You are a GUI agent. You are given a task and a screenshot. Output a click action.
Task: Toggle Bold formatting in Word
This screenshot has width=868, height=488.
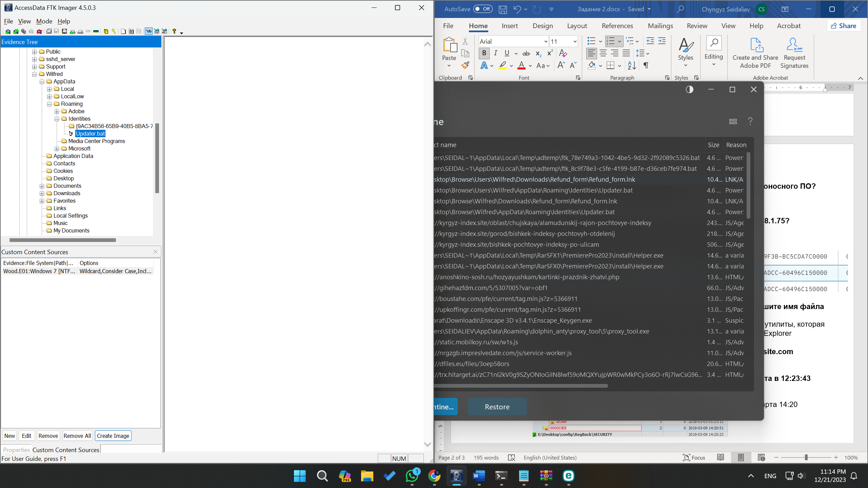(484, 53)
